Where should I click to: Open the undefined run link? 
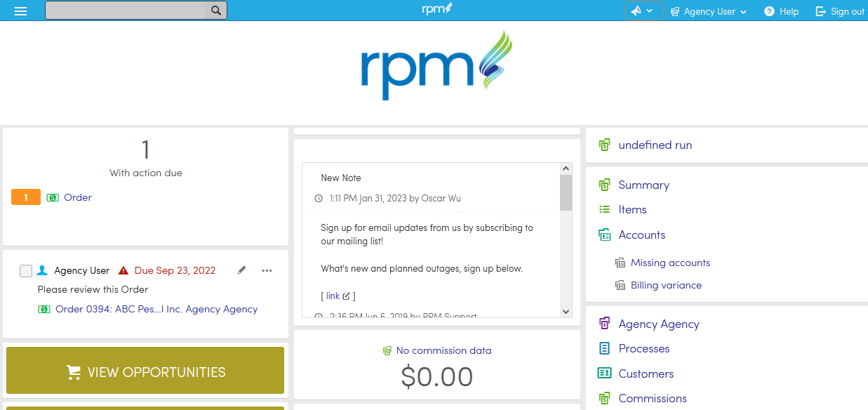pyautogui.click(x=655, y=145)
